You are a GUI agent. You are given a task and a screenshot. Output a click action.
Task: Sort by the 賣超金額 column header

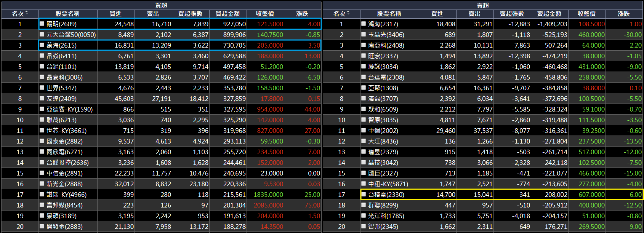[x=549, y=14]
